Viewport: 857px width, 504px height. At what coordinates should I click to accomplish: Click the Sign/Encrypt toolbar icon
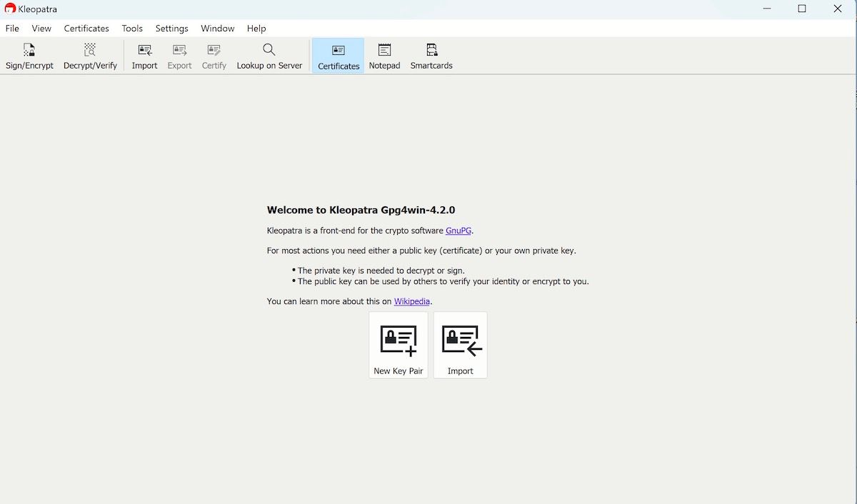(x=29, y=56)
